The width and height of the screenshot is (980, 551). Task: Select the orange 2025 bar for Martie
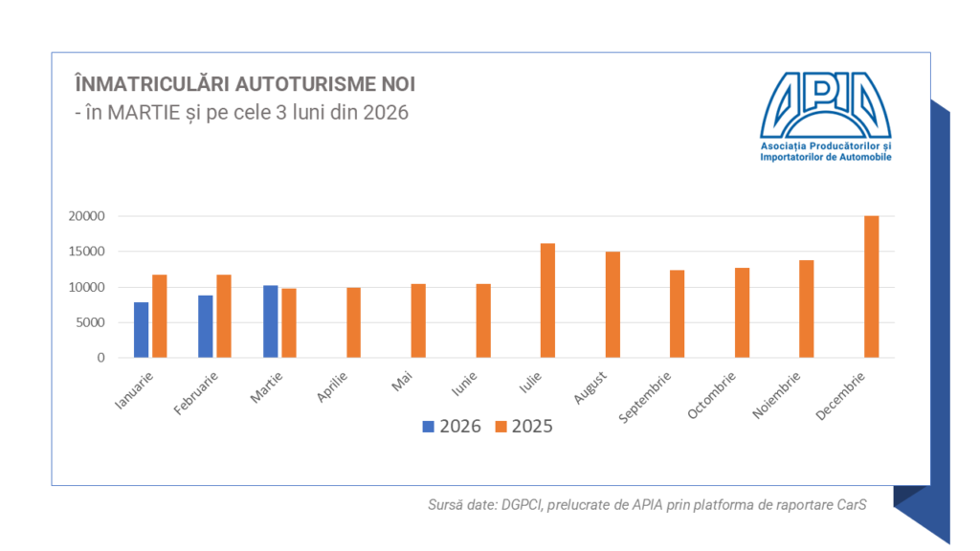tap(289, 323)
